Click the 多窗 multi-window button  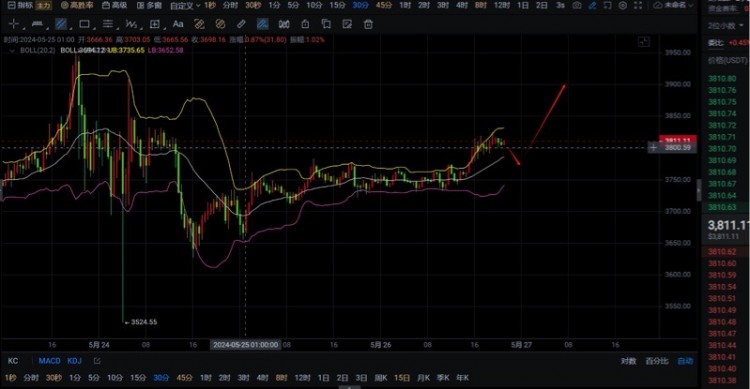pyautogui.click(x=149, y=5)
